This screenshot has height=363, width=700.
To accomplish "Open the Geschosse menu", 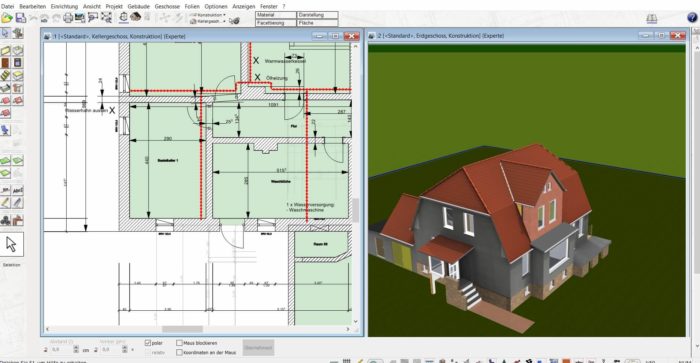I will 167,6.
